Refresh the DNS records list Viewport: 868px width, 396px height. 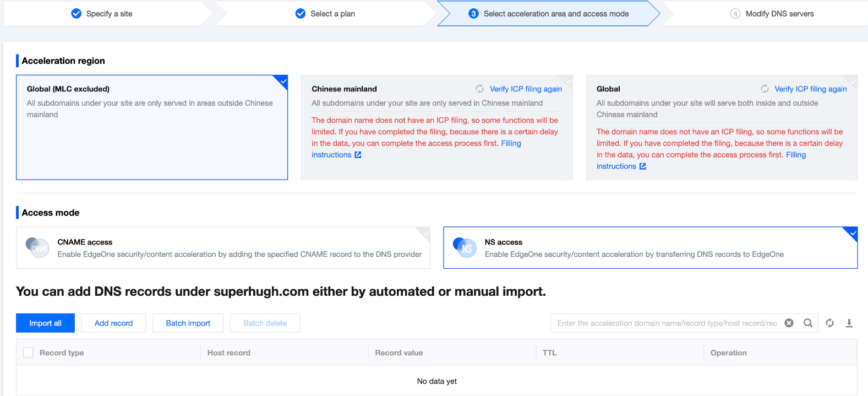tap(829, 323)
